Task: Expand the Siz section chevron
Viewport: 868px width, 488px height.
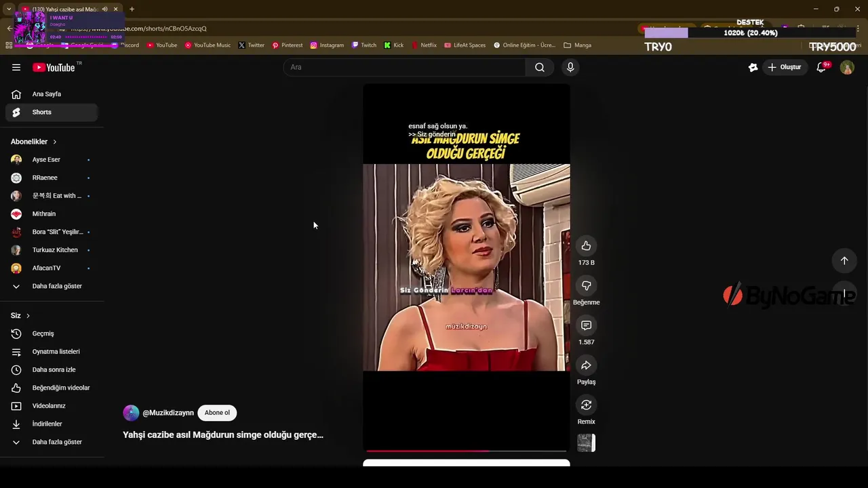Action: tap(28, 316)
